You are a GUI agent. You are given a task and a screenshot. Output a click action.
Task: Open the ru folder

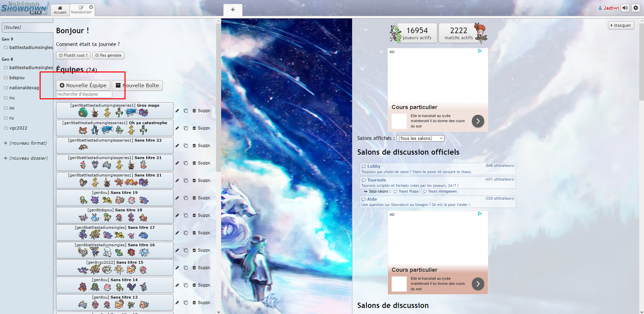[9, 118]
